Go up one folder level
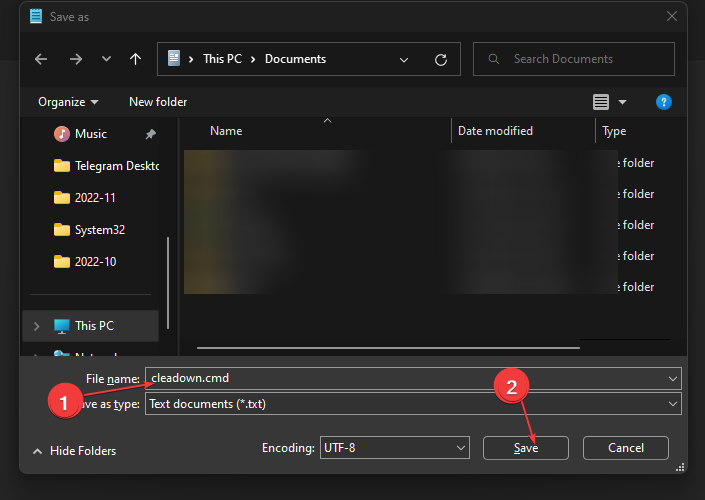Screen dimensions: 705x500 point(135,59)
